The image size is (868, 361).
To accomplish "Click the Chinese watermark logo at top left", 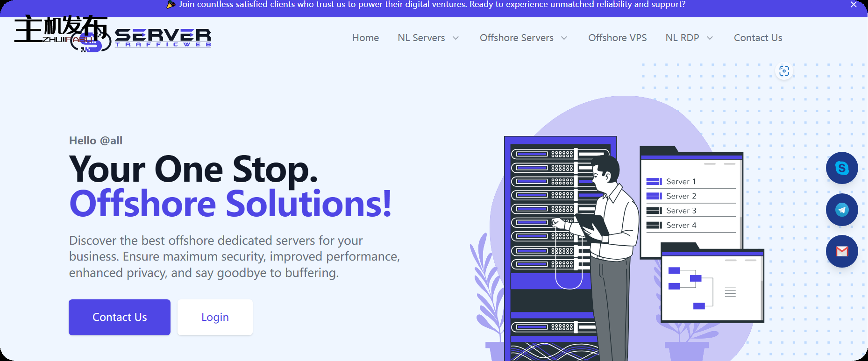I will coord(60,29).
